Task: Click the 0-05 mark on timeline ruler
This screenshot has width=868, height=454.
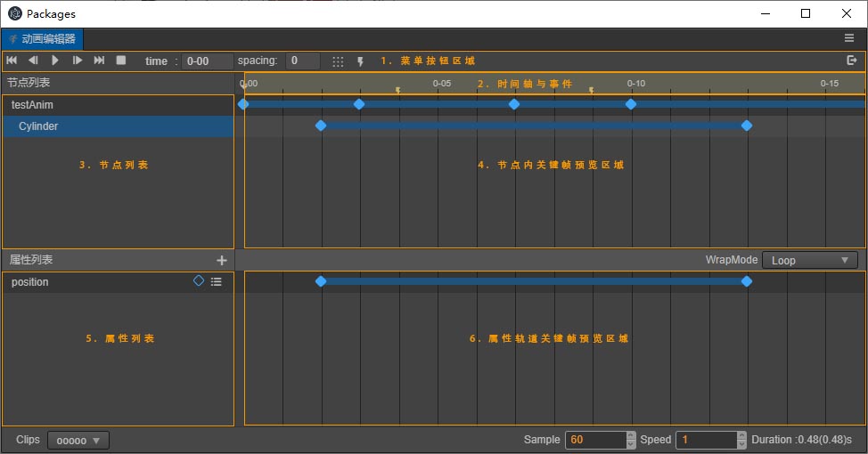Action: click(442, 84)
